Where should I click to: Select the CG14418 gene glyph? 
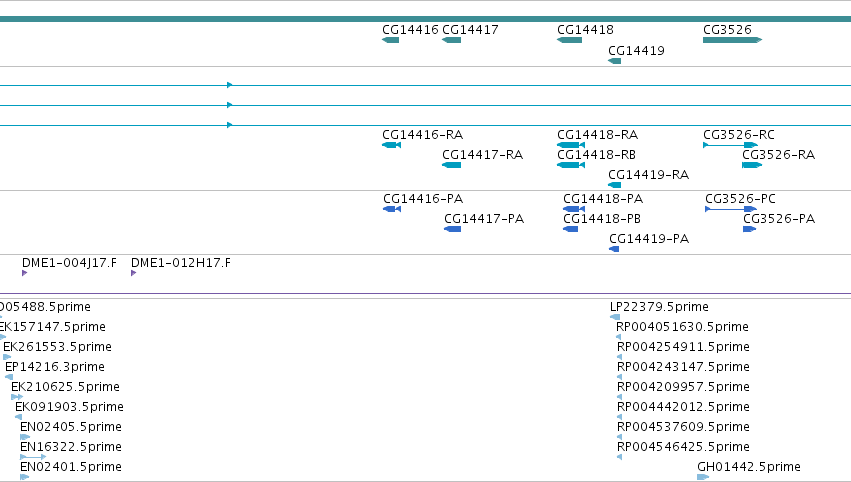coord(569,40)
